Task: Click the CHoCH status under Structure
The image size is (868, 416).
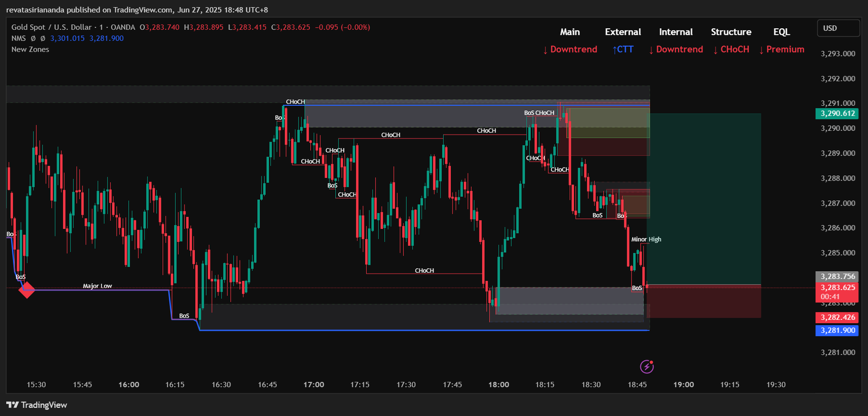Action: click(x=731, y=49)
